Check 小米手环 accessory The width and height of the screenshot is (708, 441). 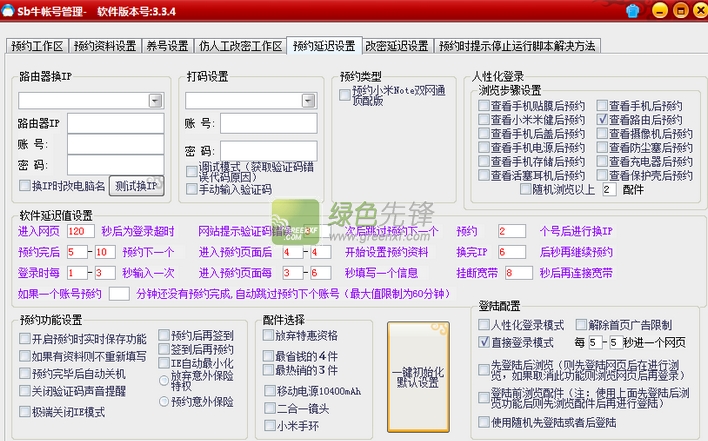pos(270,425)
